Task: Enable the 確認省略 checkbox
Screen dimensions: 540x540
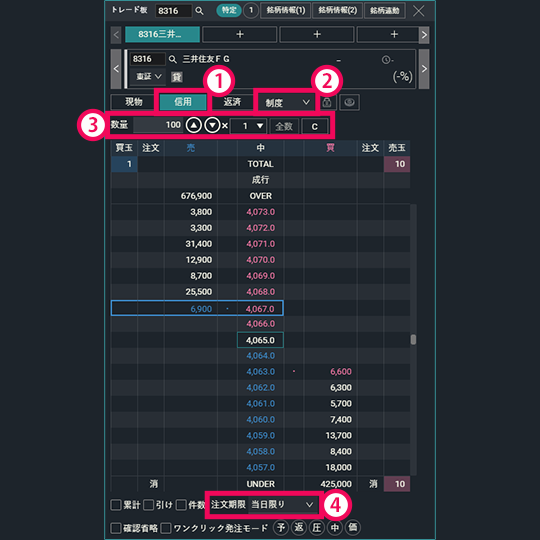Action: click(116, 528)
